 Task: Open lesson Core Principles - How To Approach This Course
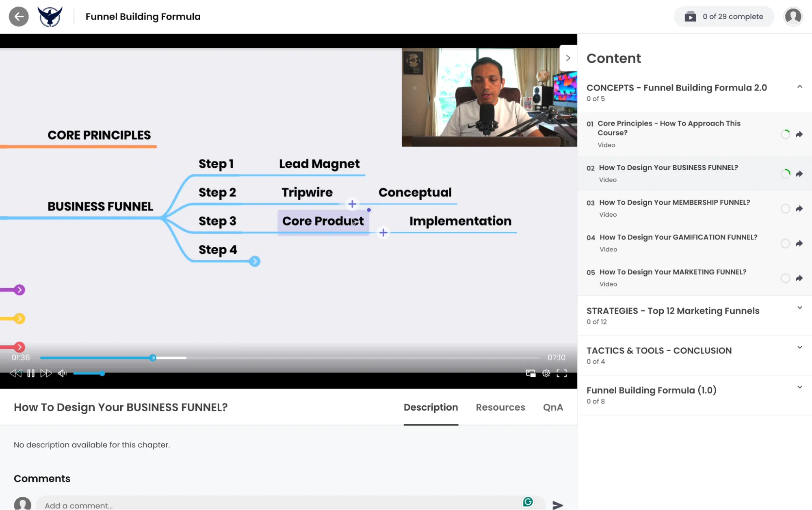[669, 128]
